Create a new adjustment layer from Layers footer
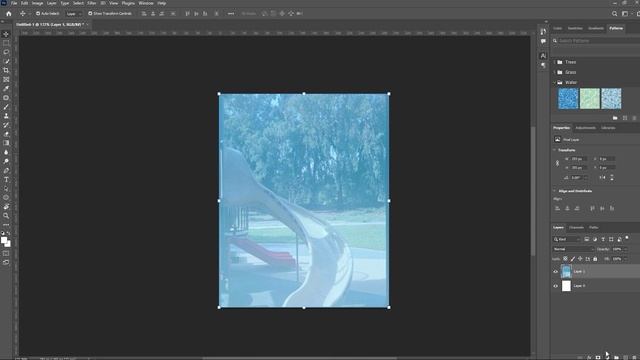 tap(607, 358)
